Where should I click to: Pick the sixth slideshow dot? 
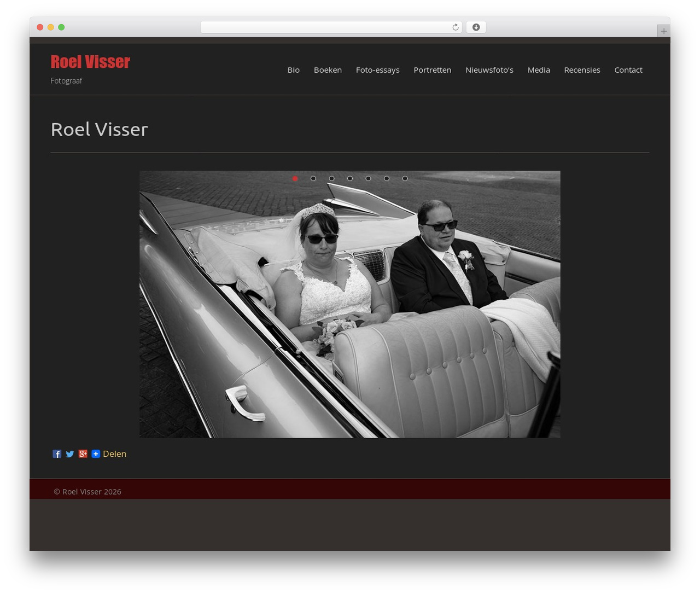coord(387,178)
